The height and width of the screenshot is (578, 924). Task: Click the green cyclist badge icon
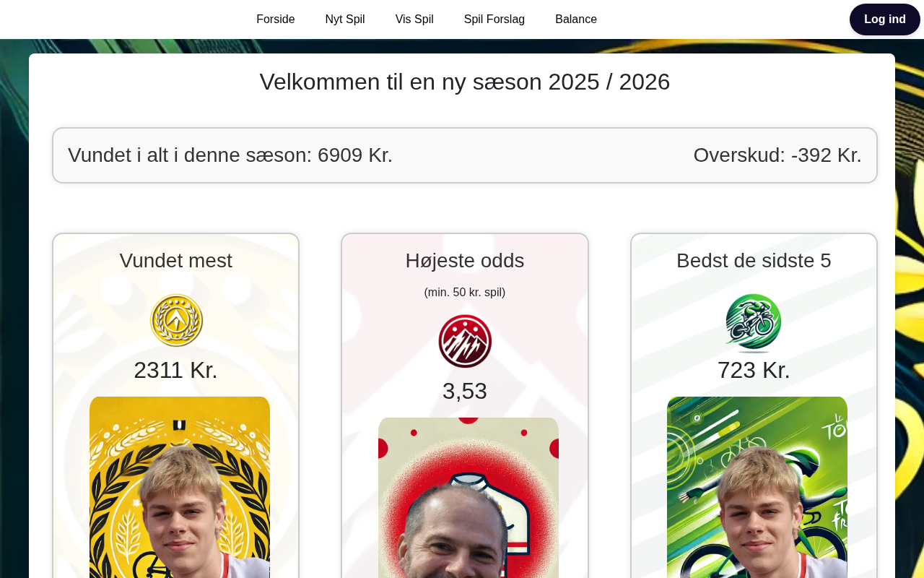(x=754, y=322)
